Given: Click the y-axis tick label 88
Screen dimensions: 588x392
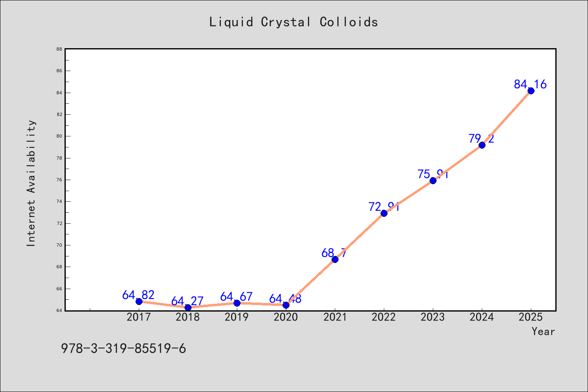Looking at the screenshot, I should click(59, 49).
